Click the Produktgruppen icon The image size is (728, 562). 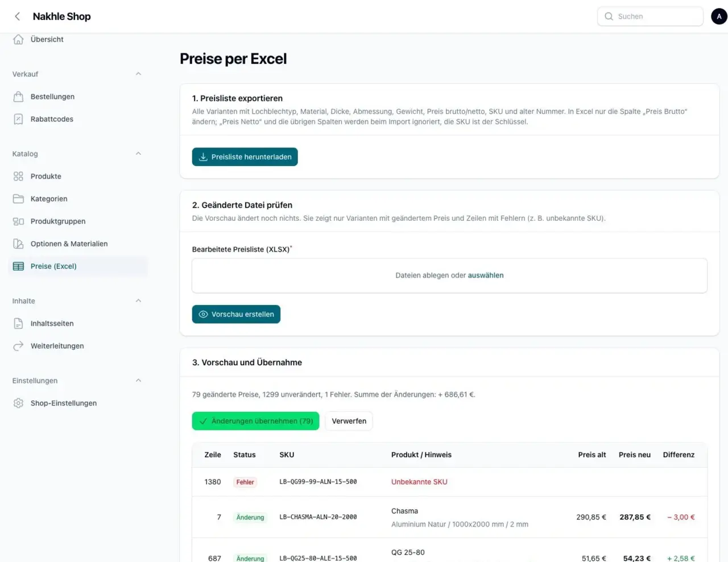point(18,221)
